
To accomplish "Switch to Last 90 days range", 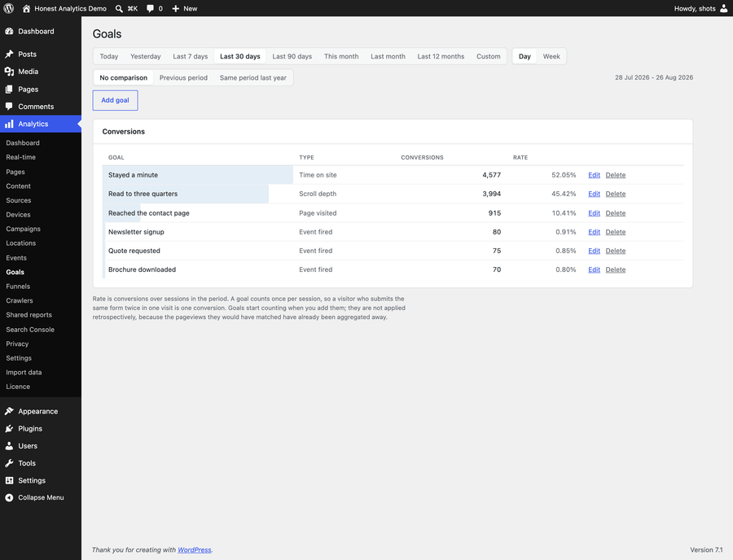I will tap(292, 56).
